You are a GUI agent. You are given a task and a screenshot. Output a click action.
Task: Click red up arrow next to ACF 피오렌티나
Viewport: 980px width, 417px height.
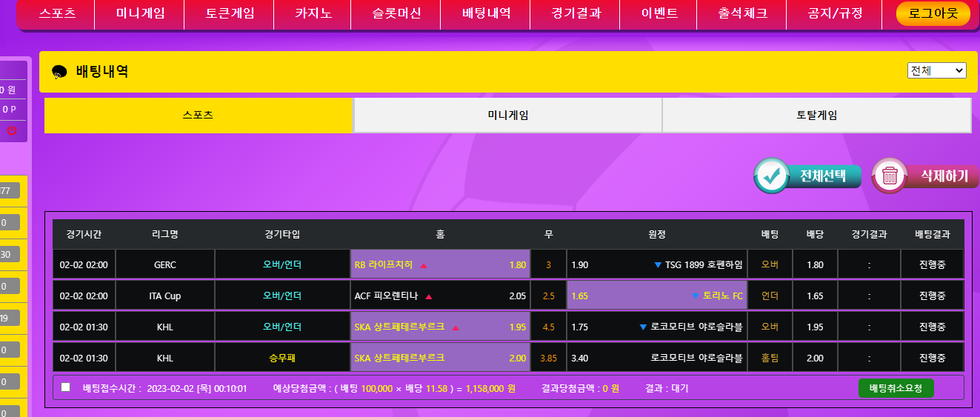pyautogui.click(x=429, y=296)
